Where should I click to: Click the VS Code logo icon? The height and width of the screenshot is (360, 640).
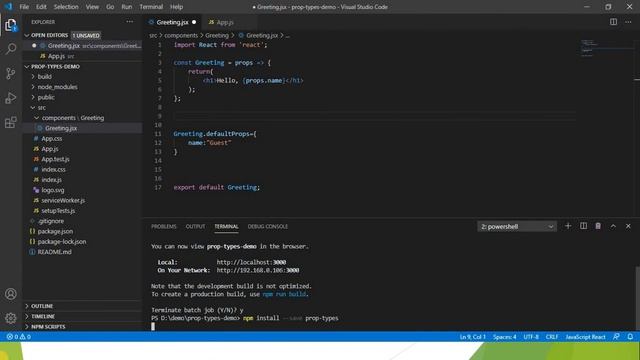click(x=8, y=7)
